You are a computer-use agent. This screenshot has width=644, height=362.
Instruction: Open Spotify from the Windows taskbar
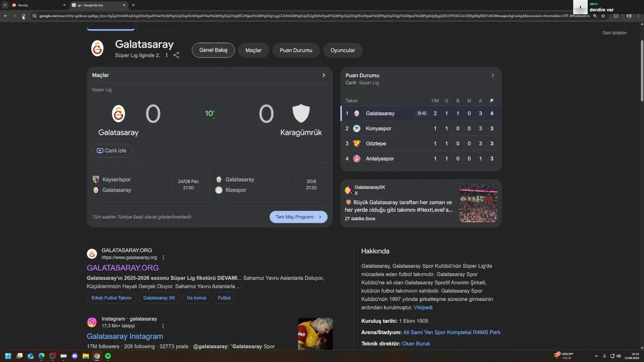pyautogui.click(x=108, y=356)
